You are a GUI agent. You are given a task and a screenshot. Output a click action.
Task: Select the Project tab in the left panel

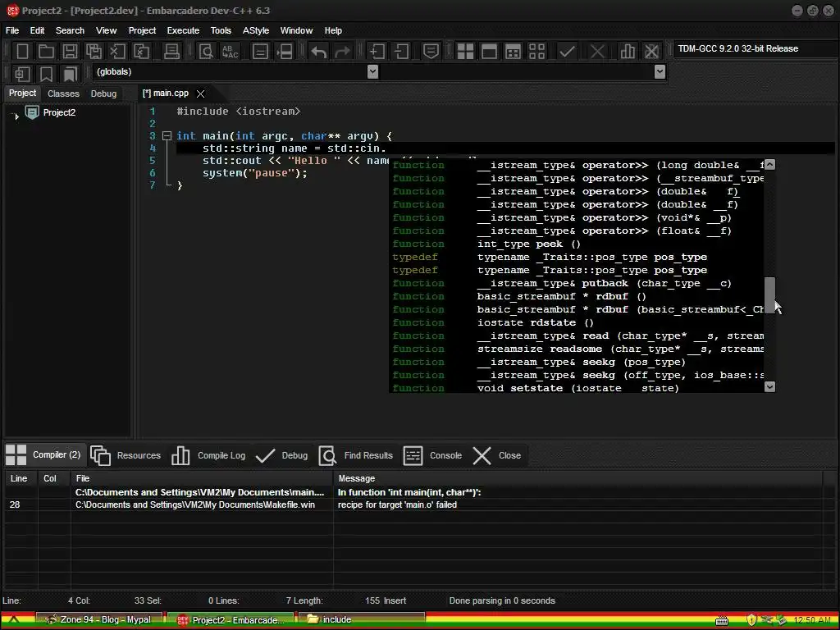coord(22,94)
